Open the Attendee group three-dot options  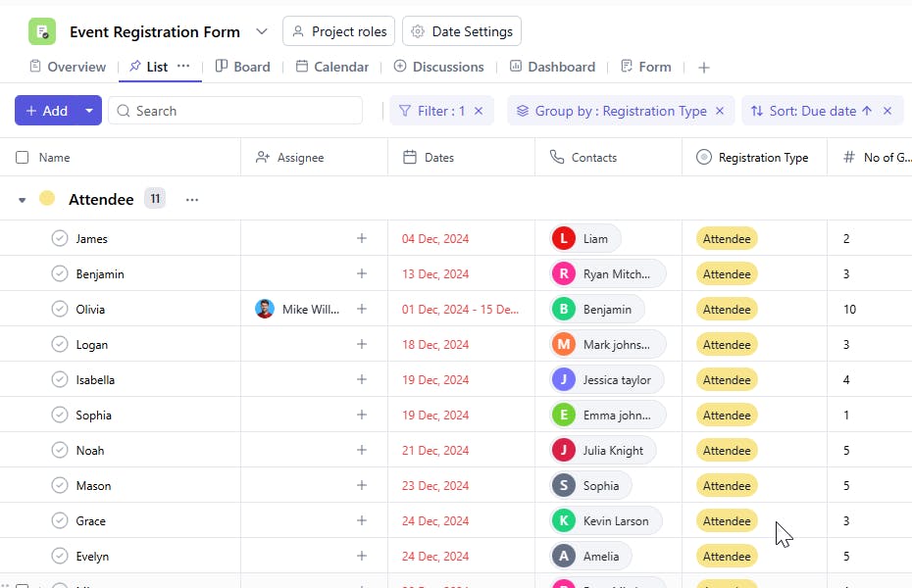click(x=192, y=200)
